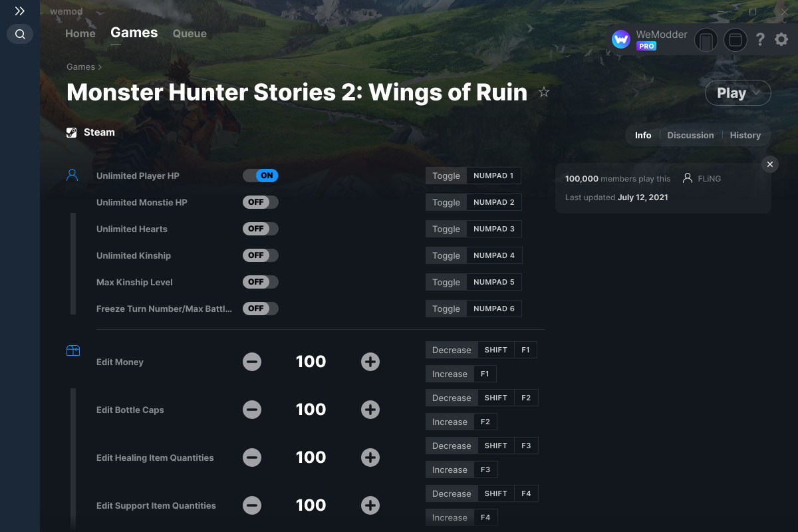
Task: Open the Games tab
Action: coord(134,33)
